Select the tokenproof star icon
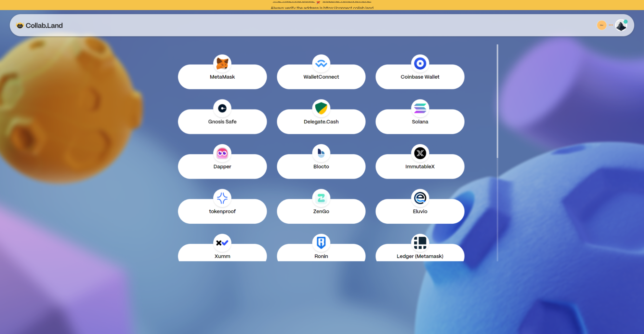This screenshot has width=644, height=334. (222, 198)
